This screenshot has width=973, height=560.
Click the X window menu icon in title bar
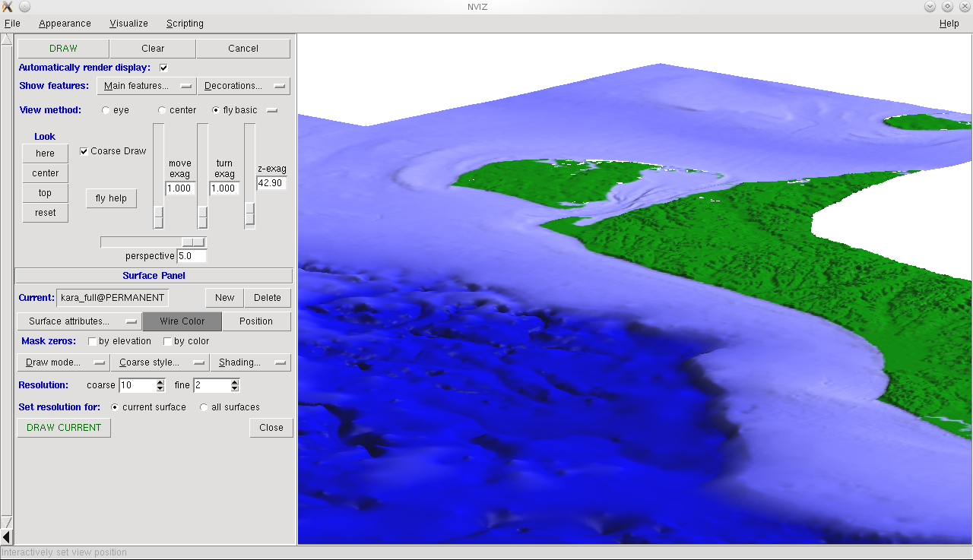(8, 7)
